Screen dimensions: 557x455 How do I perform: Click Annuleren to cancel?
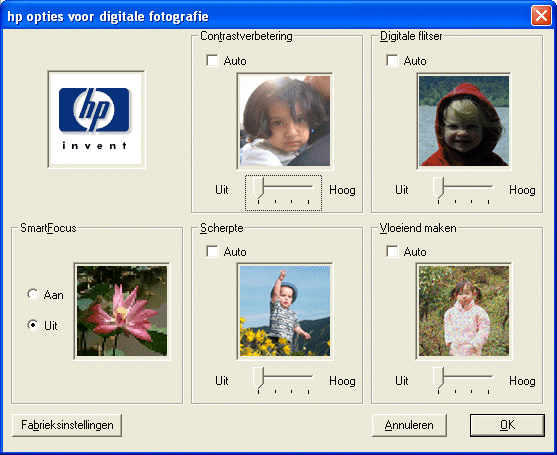pos(409,425)
